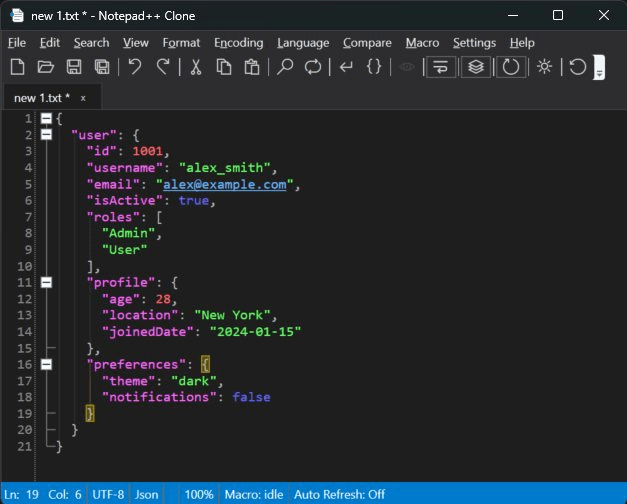The height and width of the screenshot is (504, 627).
Task: Click the "Admin" role string
Action: coord(128,233)
